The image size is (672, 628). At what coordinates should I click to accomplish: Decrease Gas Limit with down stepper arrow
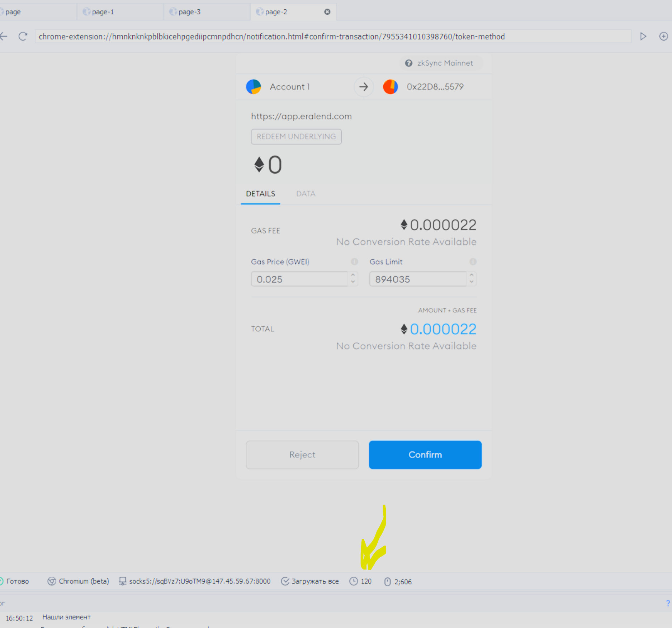tap(472, 282)
